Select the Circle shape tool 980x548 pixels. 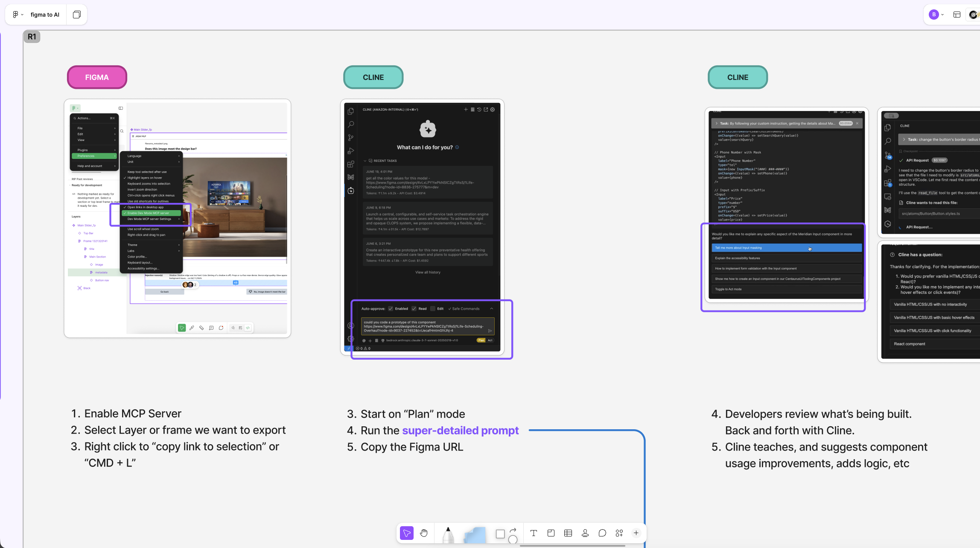[x=513, y=539]
